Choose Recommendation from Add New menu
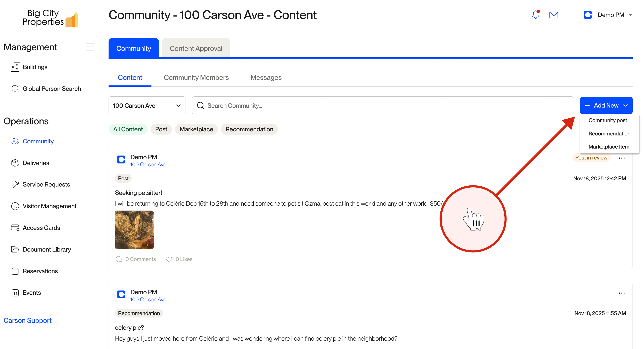 pos(609,134)
